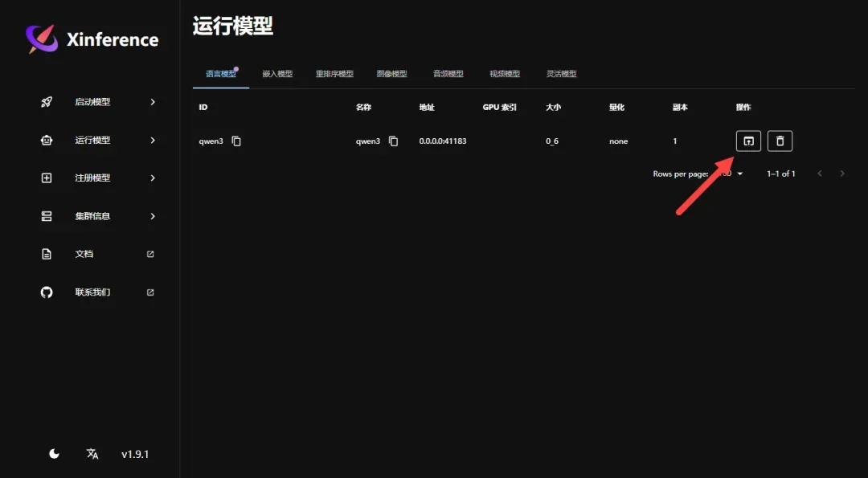Viewport: 868px width, 478px height.
Task: Click the plus-box icon beside 注册模型
Action: 47,178
